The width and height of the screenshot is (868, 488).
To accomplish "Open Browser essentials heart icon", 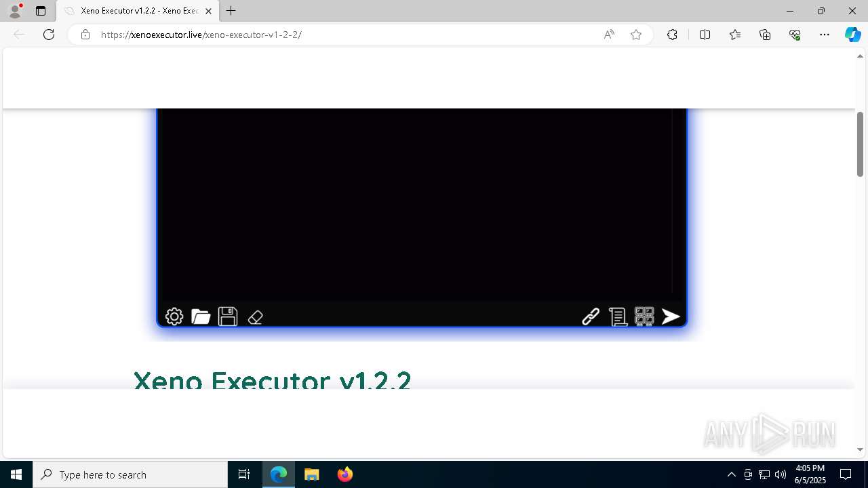I will [x=795, y=35].
